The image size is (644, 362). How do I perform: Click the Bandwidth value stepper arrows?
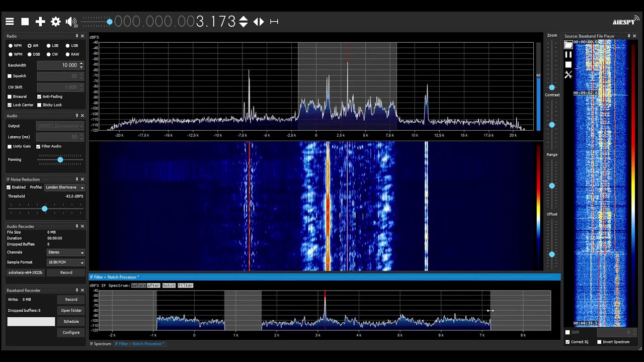[82, 65]
